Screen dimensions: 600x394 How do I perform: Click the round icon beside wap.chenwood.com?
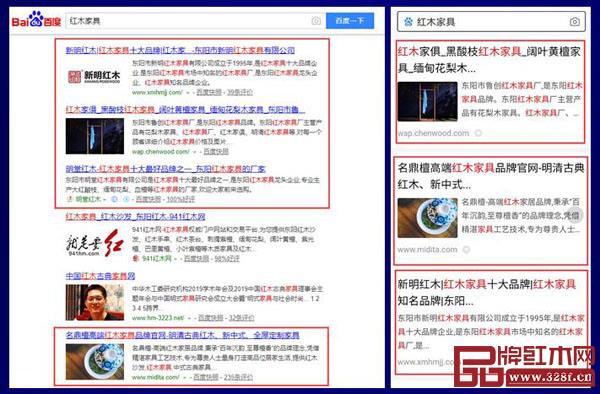[478, 133]
